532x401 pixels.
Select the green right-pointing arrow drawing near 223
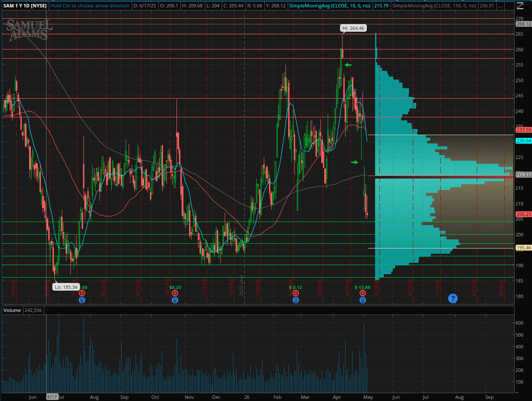(355, 162)
